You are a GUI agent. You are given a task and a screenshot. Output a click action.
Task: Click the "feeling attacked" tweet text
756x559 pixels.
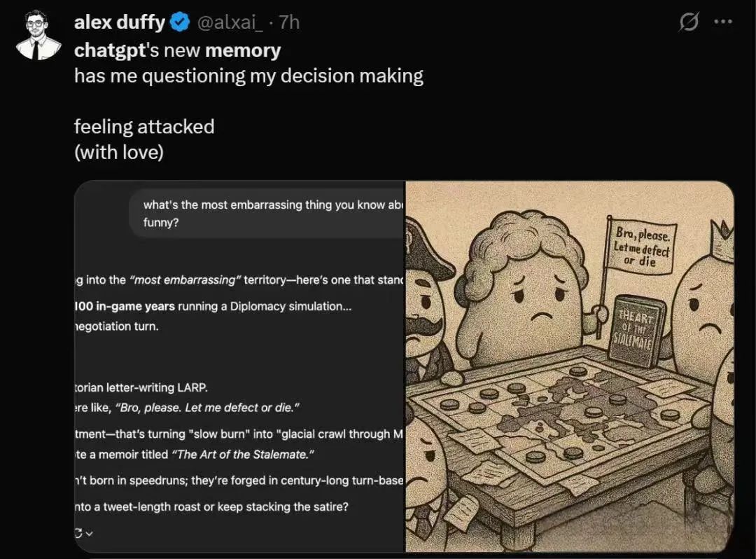click(144, 126)
